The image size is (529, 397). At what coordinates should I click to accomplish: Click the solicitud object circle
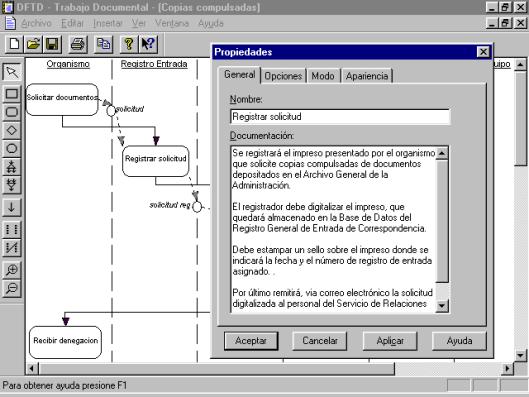point(111,110)
